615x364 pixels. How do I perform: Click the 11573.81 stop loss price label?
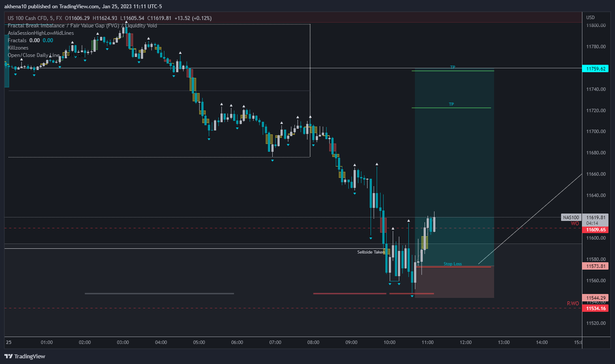(595, 266)
